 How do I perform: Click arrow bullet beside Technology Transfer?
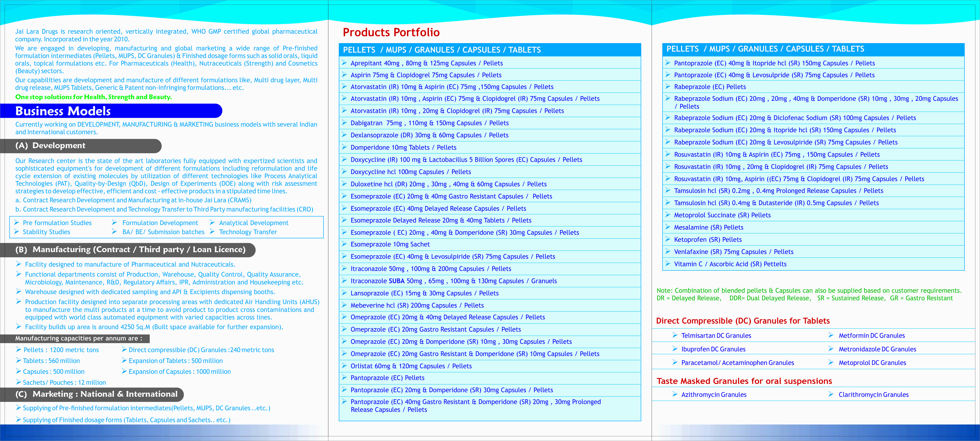point(212,231)
